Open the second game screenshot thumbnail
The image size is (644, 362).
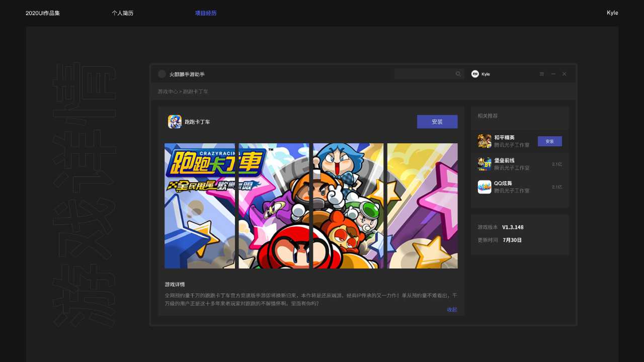274,206
